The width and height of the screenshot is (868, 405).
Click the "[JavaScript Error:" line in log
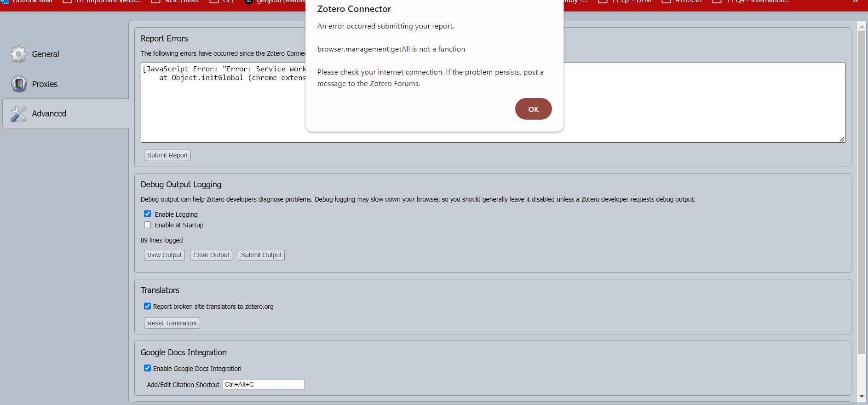224,69
